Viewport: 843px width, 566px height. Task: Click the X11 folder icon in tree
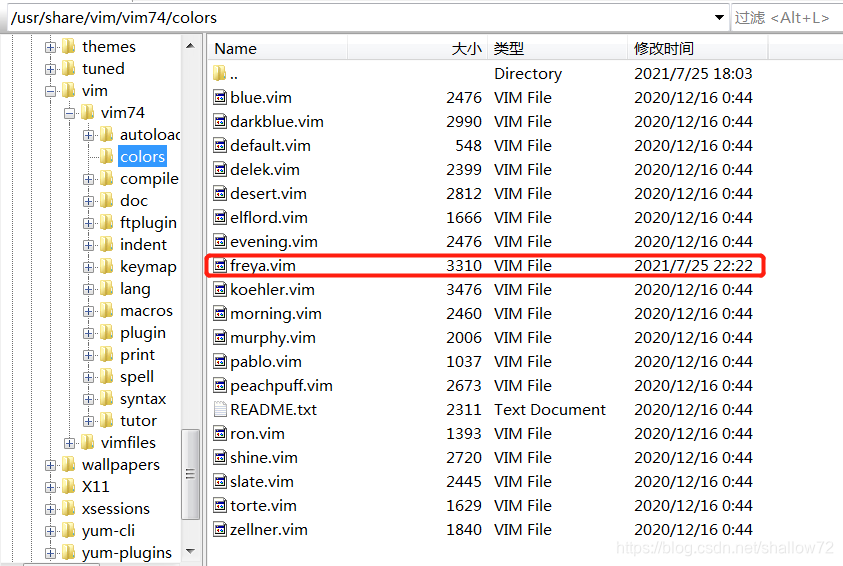(68, 486)
